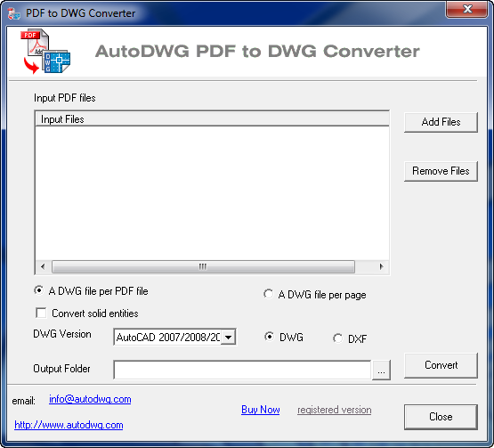Click the title bar application icon
This screenshot has height=448, width=494.
(14, 13)
